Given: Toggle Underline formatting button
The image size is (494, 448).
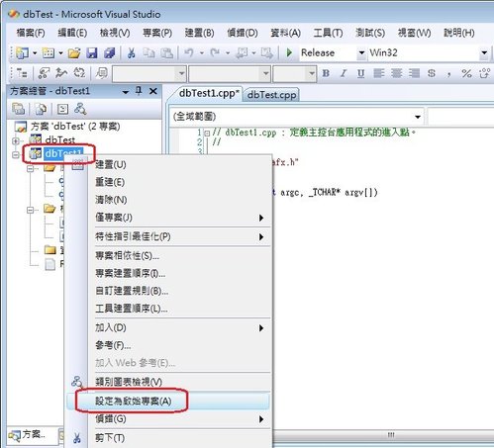Looking at the screenshot, I should (x=360, y=73).
